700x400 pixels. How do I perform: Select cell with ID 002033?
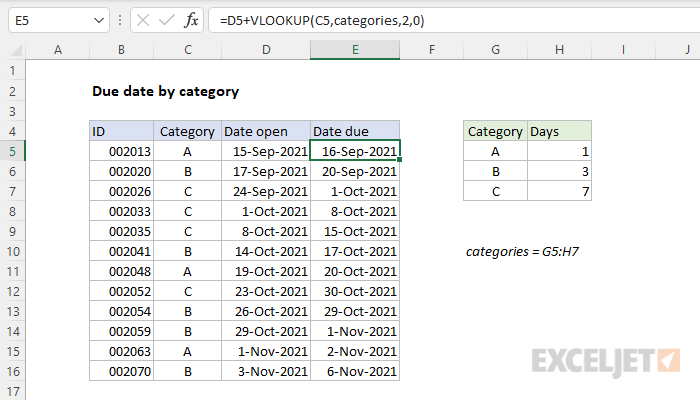[121, 211]
